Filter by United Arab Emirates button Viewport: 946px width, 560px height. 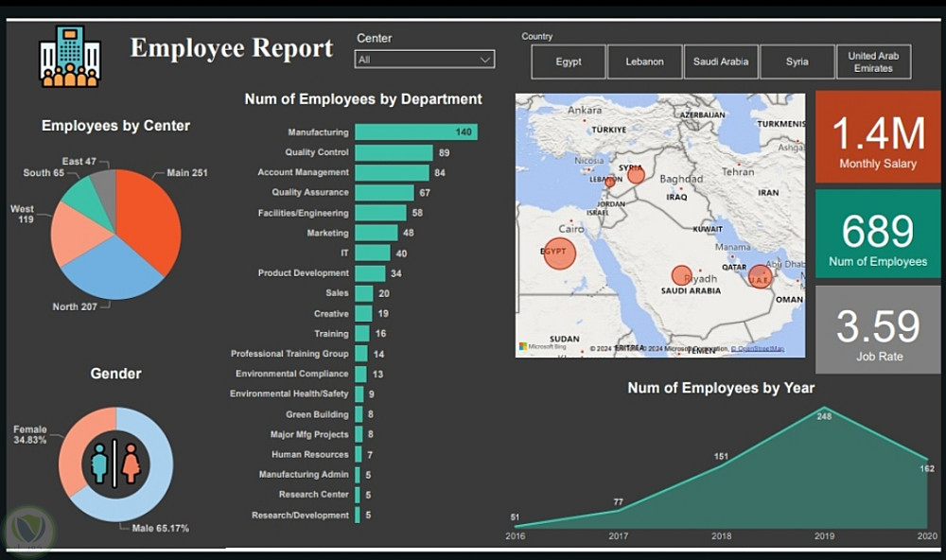(873, 61)
